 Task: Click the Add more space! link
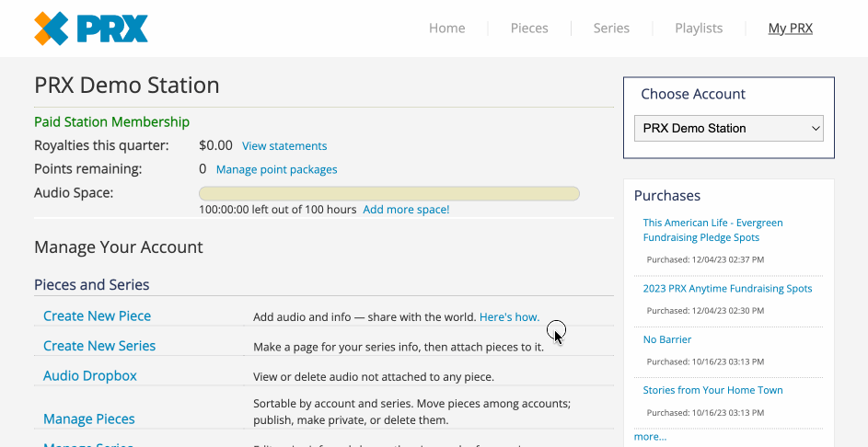[x=406, y=210]
